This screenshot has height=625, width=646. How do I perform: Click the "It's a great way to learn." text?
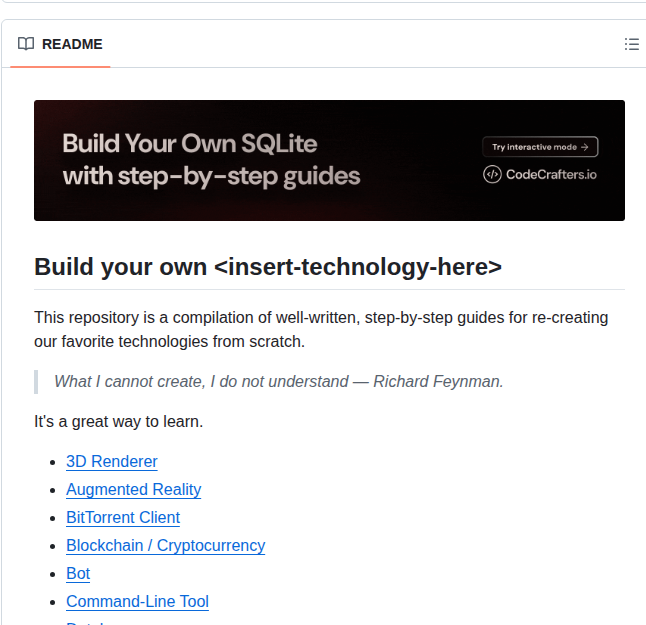pyautogui.click(x=119, y=422)
